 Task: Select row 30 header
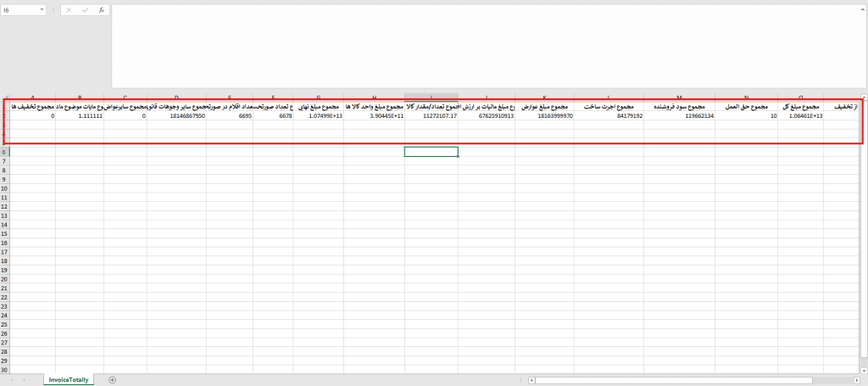pos(4,370)
